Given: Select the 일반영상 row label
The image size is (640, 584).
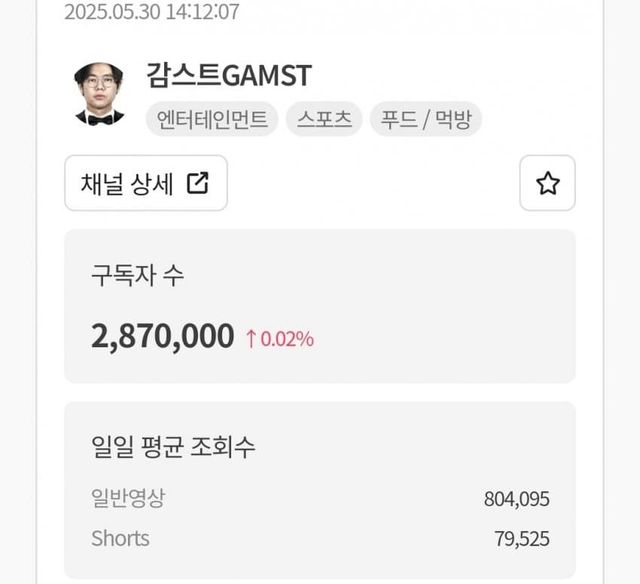Looking at the screenshot, I should click(127, 499).
